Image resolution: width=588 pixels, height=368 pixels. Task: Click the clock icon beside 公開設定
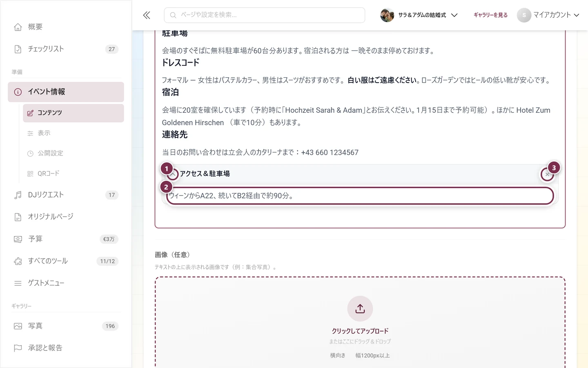[x=30, y=153]
